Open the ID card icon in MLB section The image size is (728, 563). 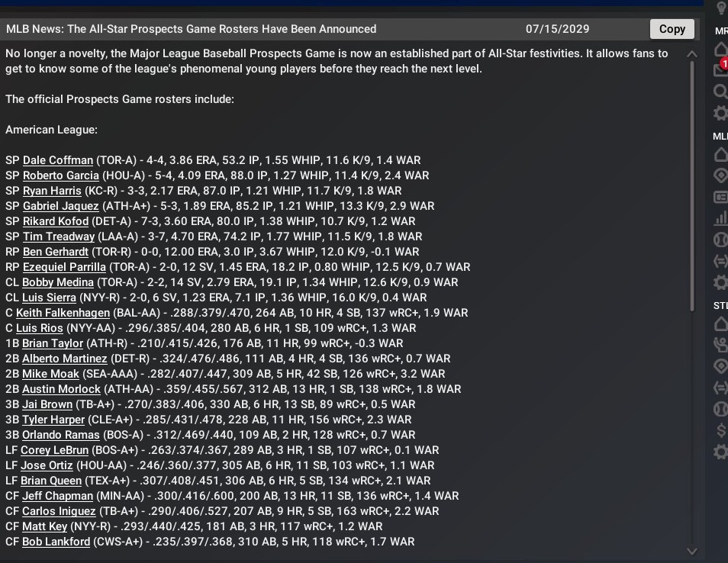(x=720, y=197)
